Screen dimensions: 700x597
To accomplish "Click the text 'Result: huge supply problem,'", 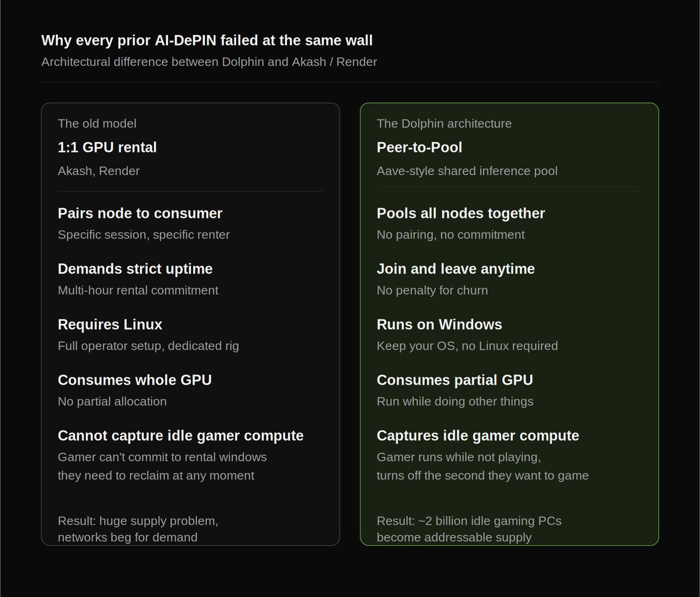I will pyautogui.click(x=138, y=521).
